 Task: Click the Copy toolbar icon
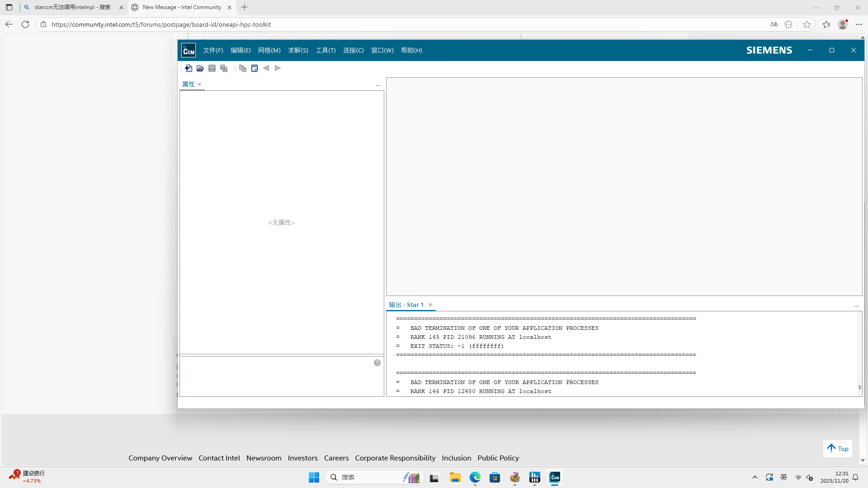[x=243, y=68]
